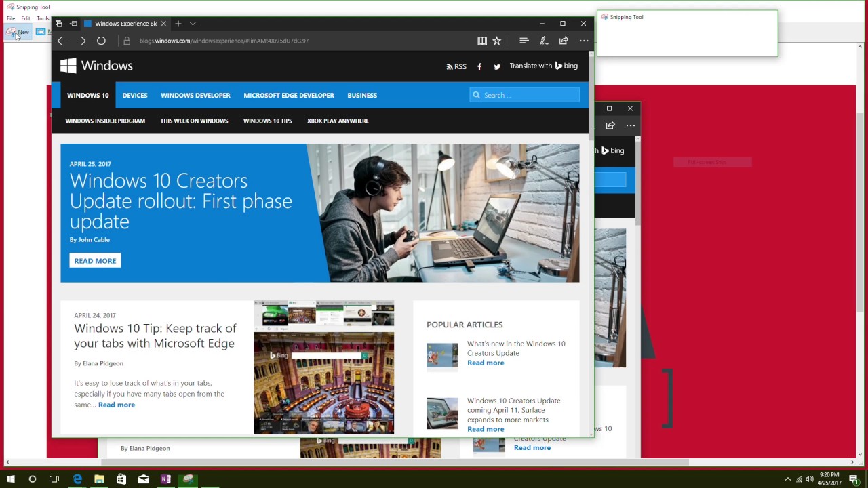
Task: Click the Facebook icon in blog header
Action: [x=479, y=66]
